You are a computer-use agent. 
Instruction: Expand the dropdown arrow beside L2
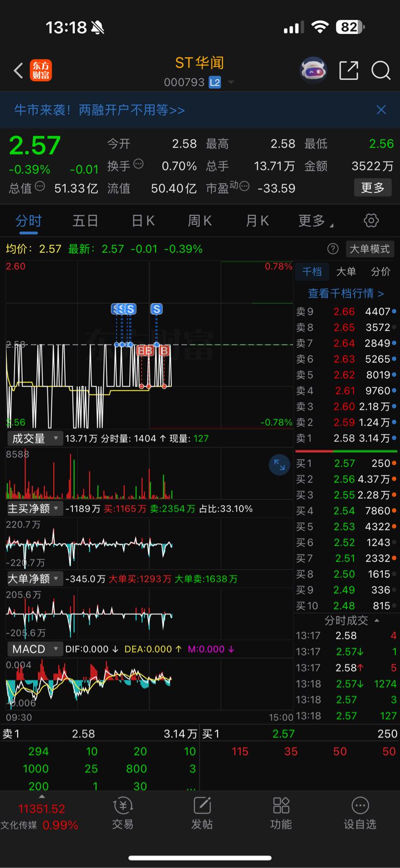coord(231,82)
